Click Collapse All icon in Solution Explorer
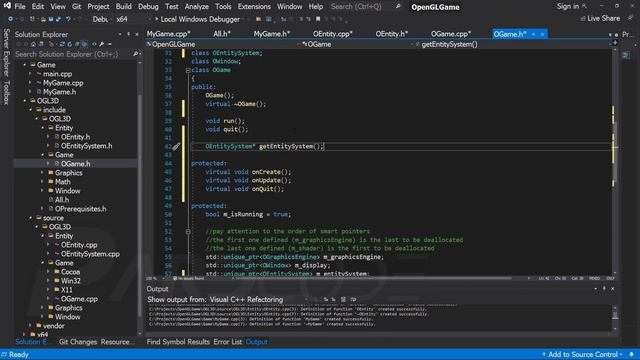 click(x=77, y=44)
